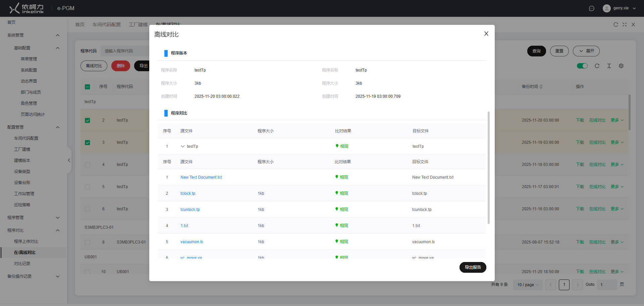
Task: Click the fullscreen expand icon in tab bar
Action: (625, 25)
